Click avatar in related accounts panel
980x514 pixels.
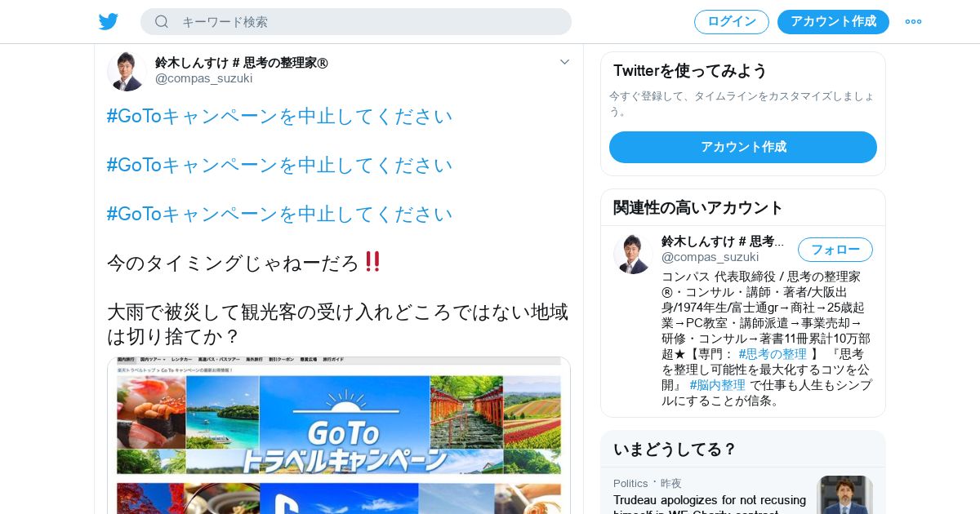633,255
